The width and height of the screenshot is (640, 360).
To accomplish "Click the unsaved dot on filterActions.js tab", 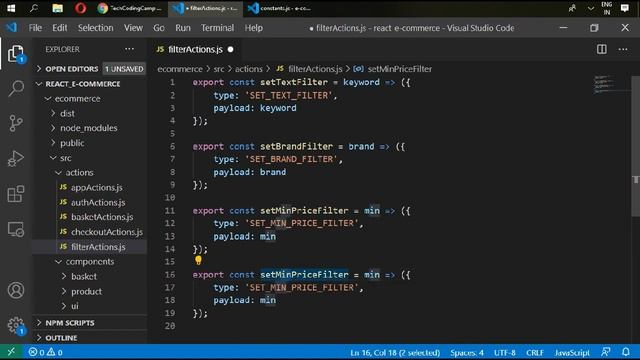I will (x=231, y=49).
